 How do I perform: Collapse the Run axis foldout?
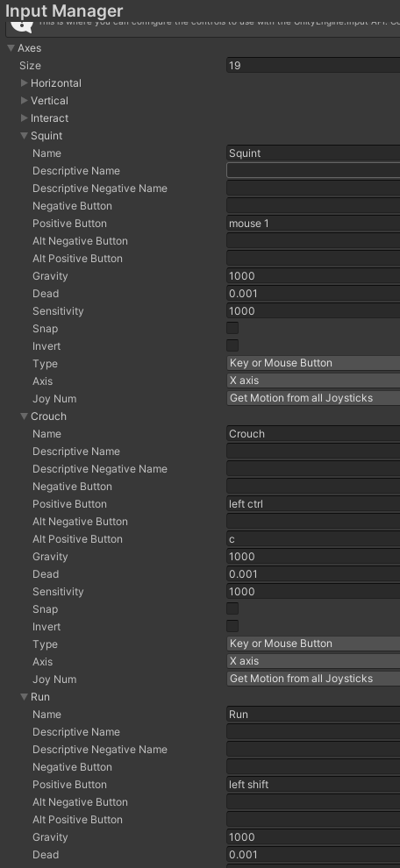point(25,697)
